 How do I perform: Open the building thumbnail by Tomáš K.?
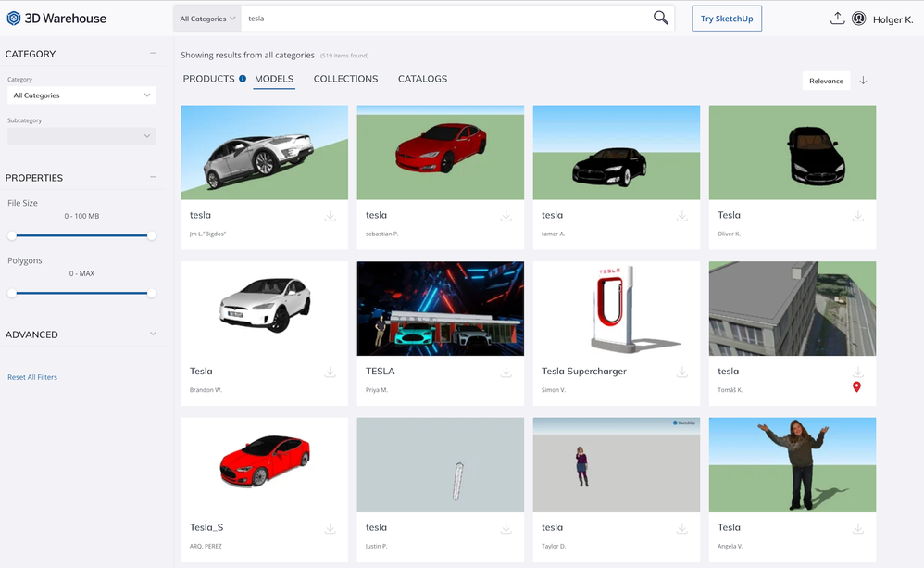pos(793,309)
